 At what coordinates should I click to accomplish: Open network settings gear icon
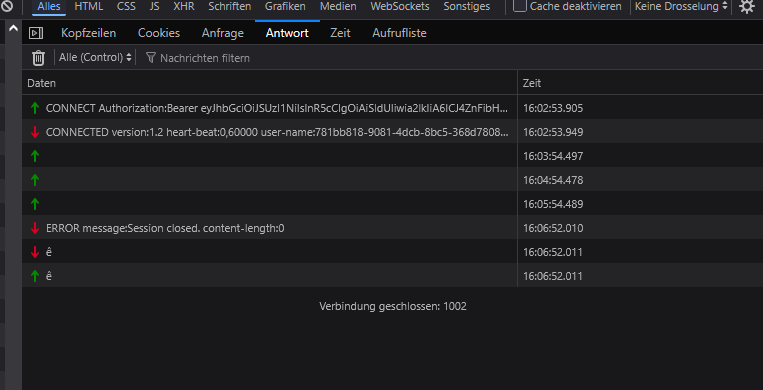pos(747,7)
